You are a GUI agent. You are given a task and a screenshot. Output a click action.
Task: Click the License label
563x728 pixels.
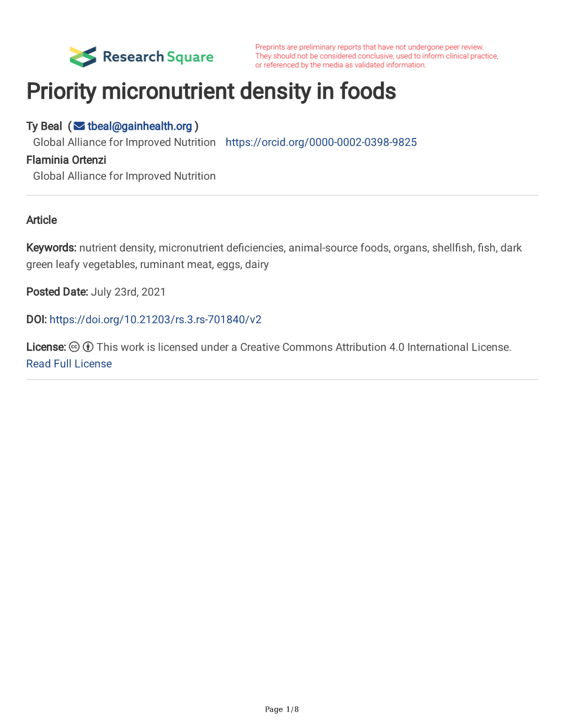point(46,347)
